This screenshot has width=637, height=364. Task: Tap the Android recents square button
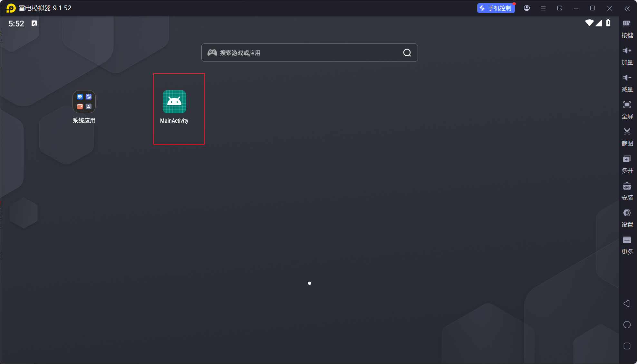627,346
